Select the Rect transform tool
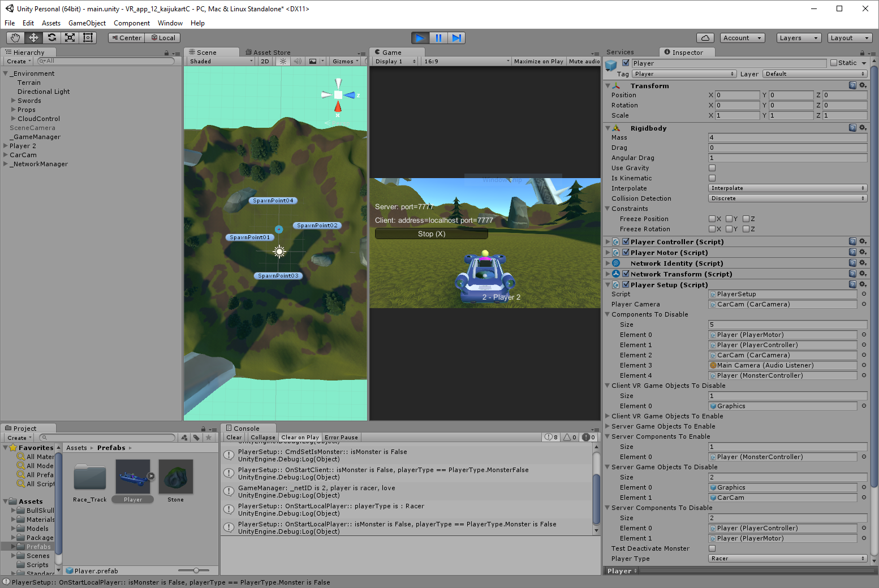 (x=88, y=37)
